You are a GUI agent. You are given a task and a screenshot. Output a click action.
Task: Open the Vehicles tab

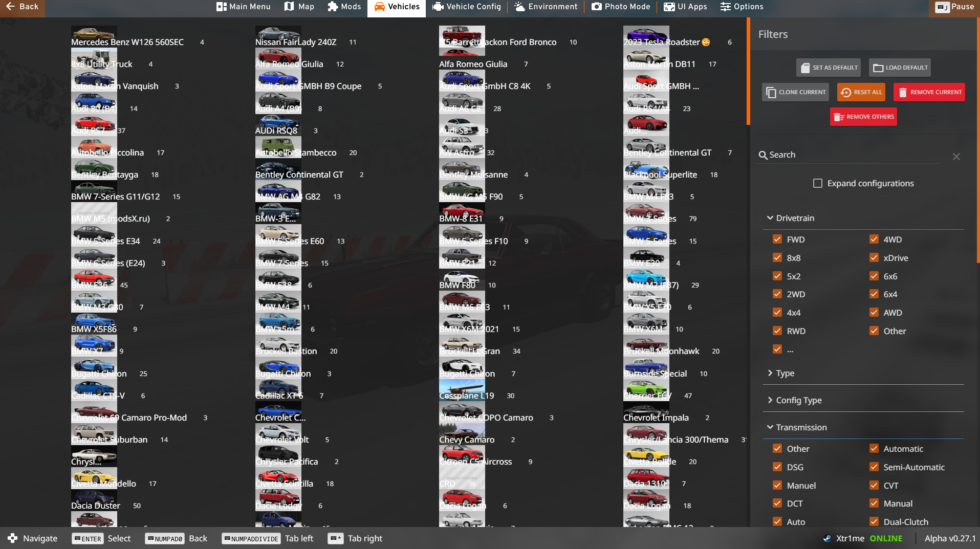397,7
